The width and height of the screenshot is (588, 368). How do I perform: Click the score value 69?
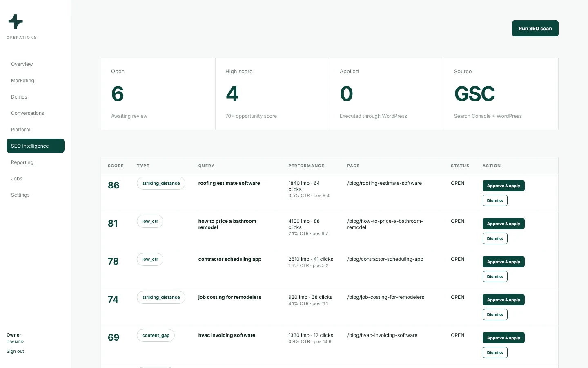[x=114, y=338]
